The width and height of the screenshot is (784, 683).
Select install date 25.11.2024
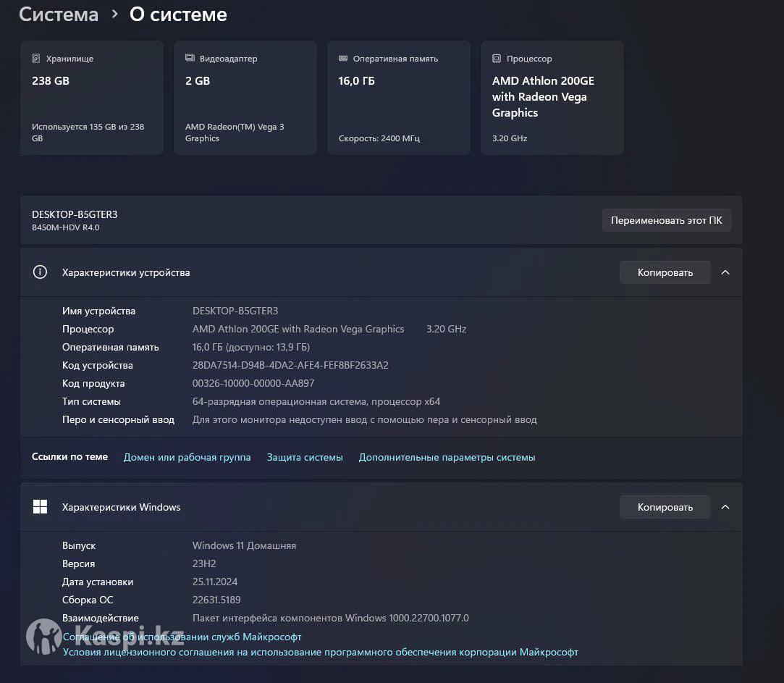[215, 582]
